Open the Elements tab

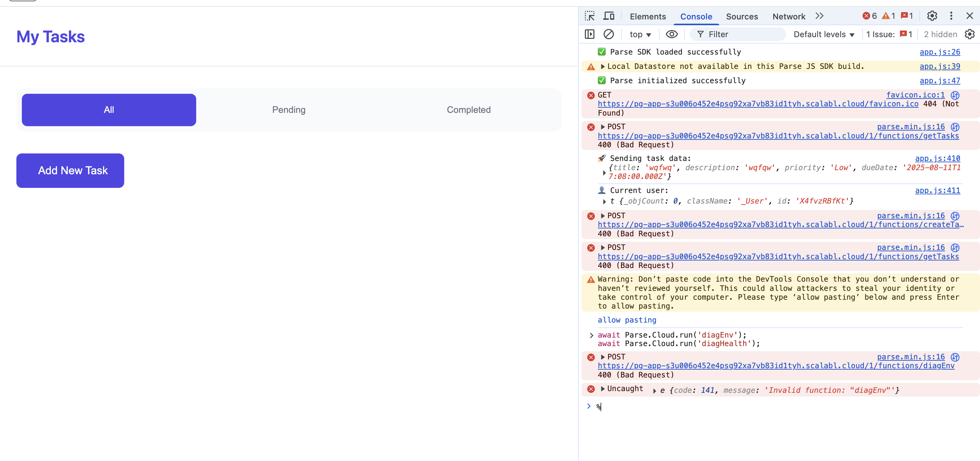pyautogui.click(x=648, y=16)
